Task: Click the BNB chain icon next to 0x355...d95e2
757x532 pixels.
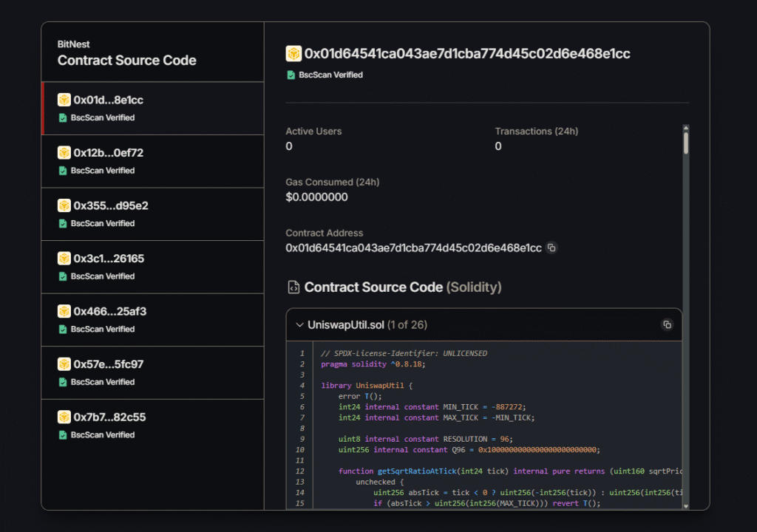Action: coord(64,205)
